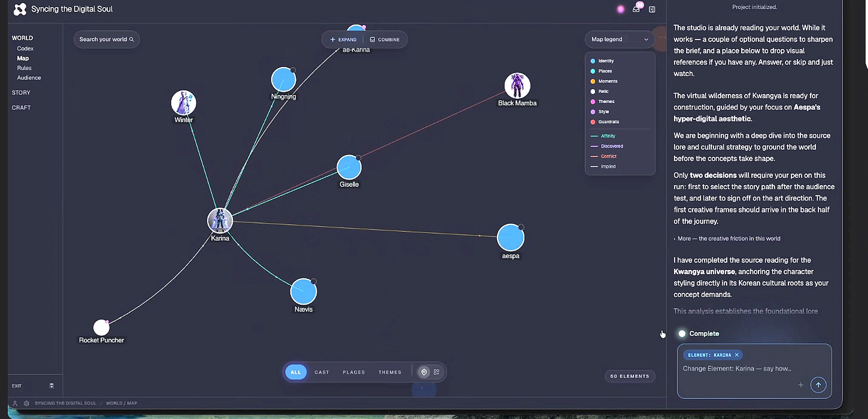Image resolution: width=868 pixels, height=419 pixels.
Task: Click the magnifier icon in world search
Action: pyautogui.click(x=131, y=40)
